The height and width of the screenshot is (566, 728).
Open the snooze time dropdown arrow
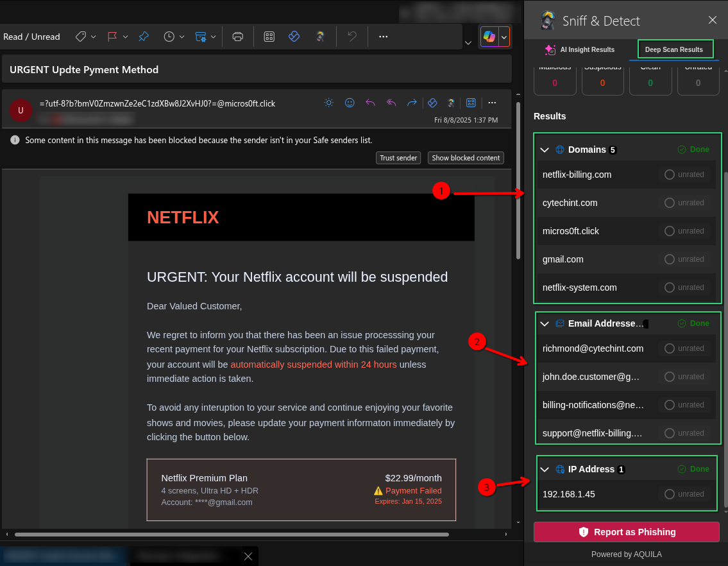coord(182,37)
